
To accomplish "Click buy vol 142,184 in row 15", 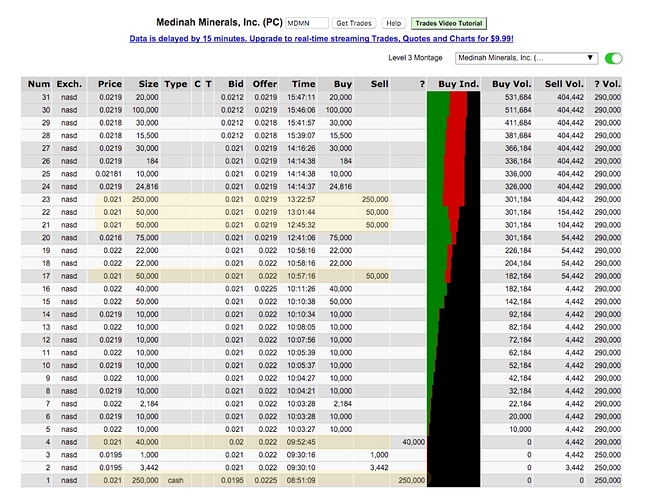I will (x=518, y=301).
